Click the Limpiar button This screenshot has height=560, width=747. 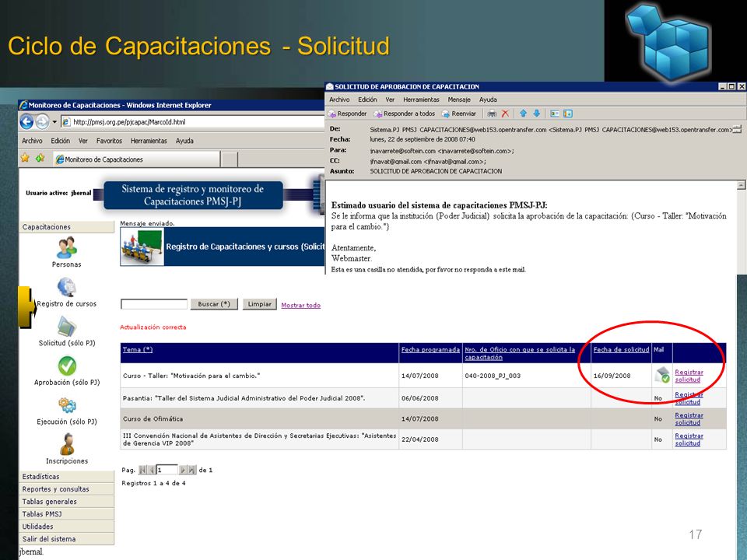tap(260, 304)
